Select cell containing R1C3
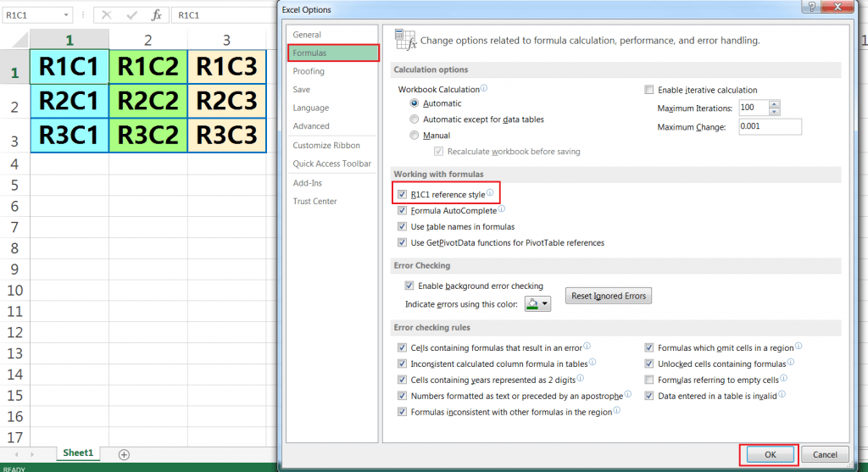This screenshot has height=472, width=868. (227, 67)
